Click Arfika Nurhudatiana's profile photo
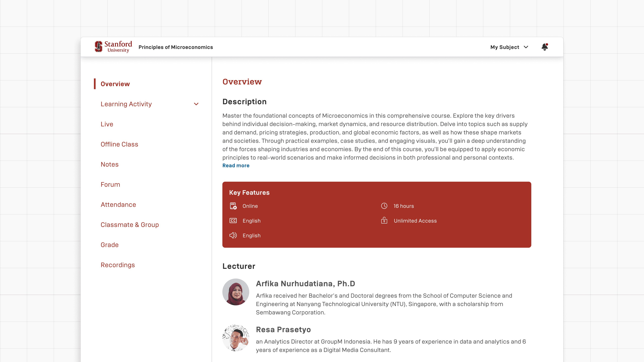The image size is (644, 362). click(x=235, y=292)
